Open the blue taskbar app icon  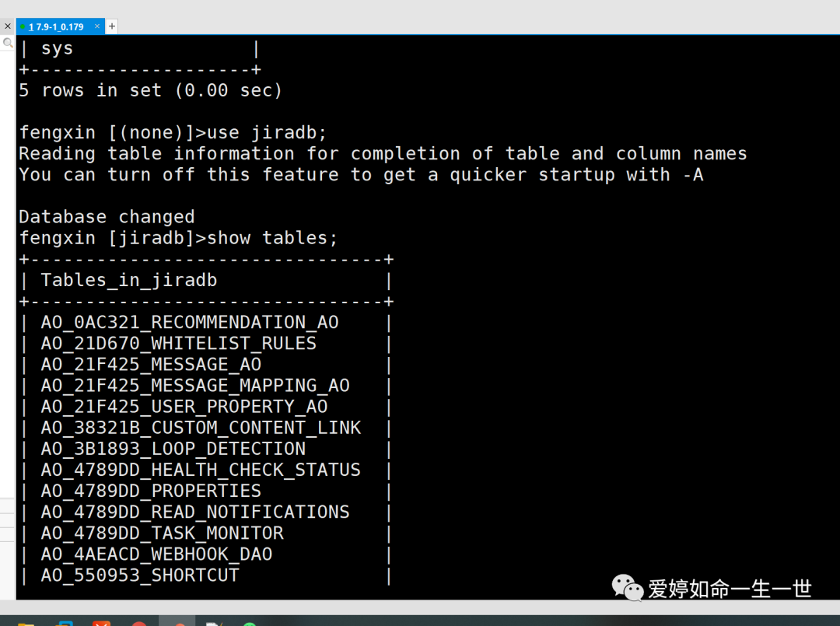[x=65, y=624]
